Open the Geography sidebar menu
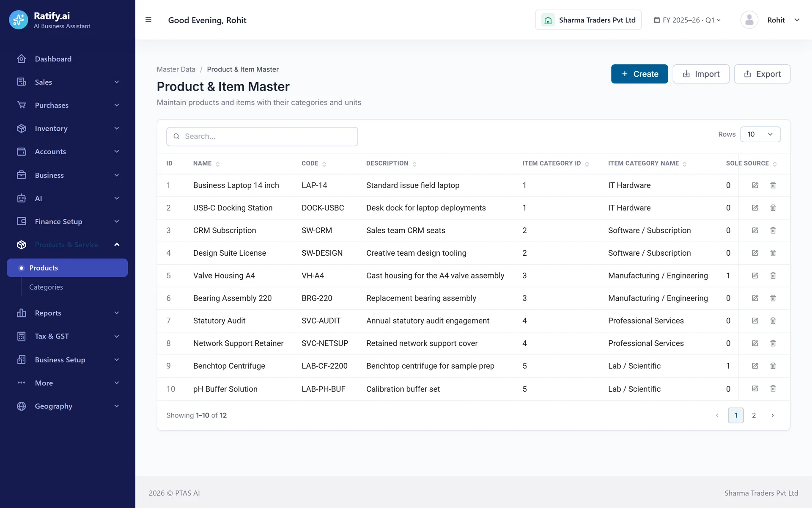The image size is (812, 508). [x=68, y=406]
